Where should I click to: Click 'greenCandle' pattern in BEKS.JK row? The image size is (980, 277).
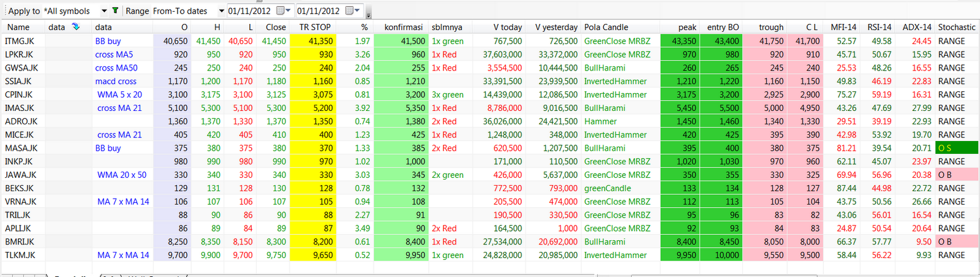(x=608, y=188)
